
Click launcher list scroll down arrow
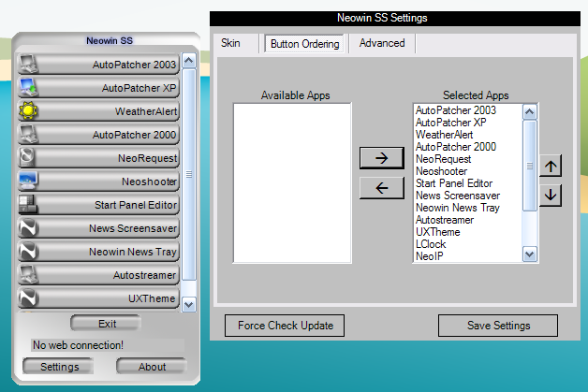[188, 305]
